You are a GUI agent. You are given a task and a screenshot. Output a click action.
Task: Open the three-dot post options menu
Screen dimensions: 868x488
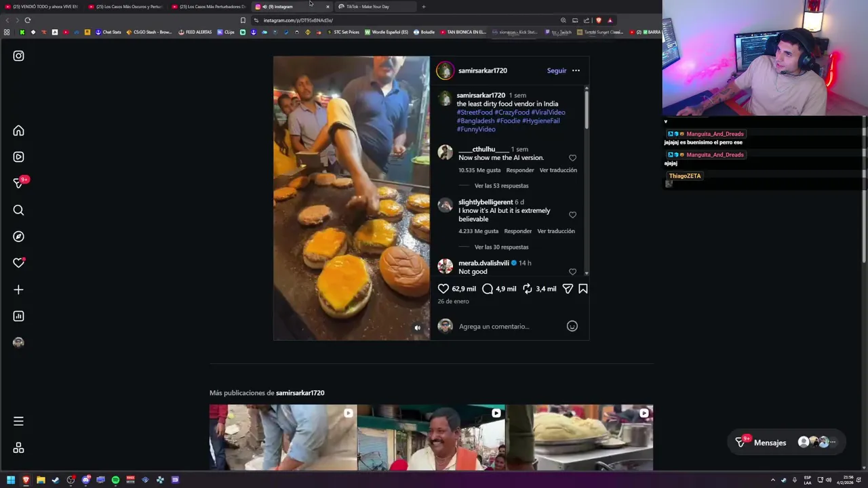(x=576, y=70)
